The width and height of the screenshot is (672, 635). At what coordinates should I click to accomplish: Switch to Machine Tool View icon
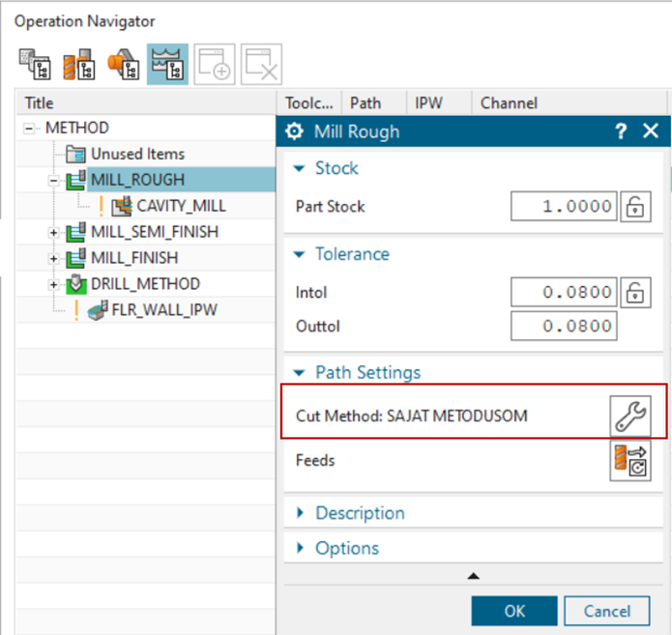tap(78, 65)
